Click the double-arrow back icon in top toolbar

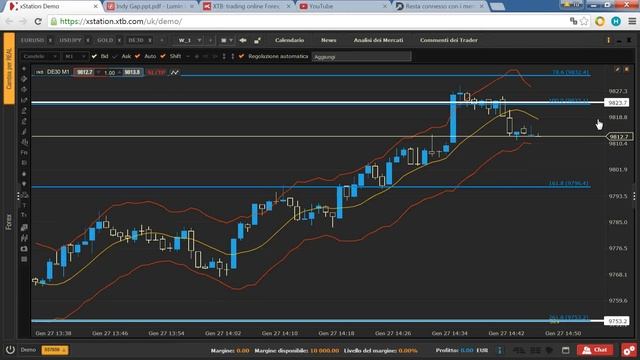point(243,40)
